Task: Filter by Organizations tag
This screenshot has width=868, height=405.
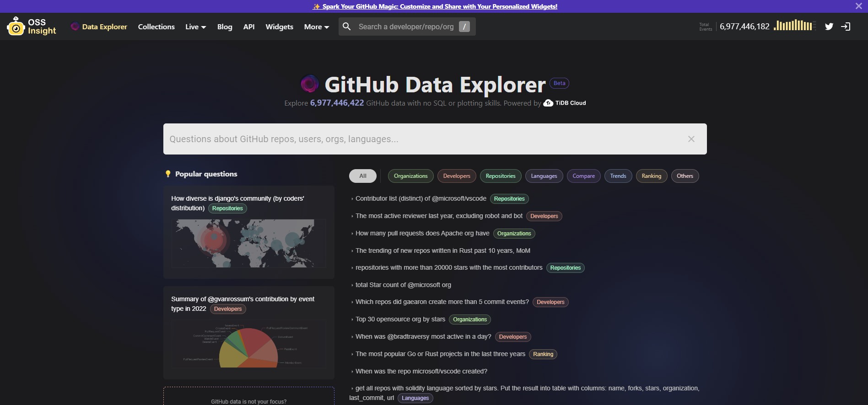Action: tap(411, 176)
